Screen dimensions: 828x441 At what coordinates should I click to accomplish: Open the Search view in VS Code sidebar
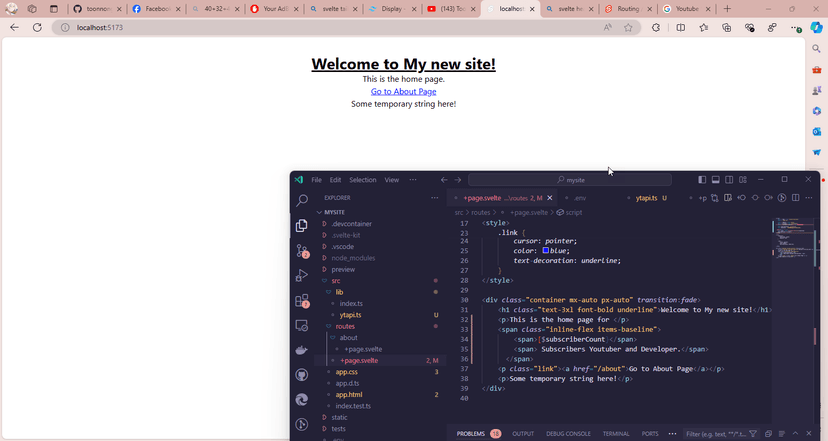(301, 201)
